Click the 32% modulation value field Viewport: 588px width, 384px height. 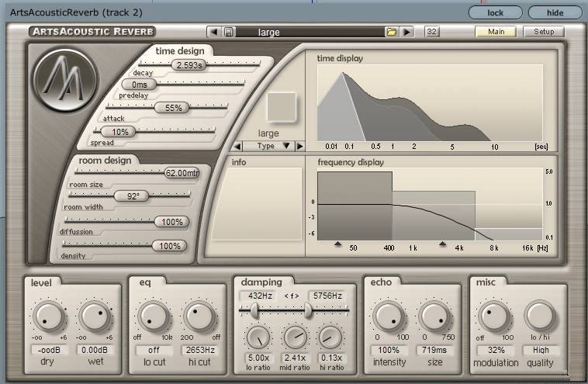click(496, 350)
